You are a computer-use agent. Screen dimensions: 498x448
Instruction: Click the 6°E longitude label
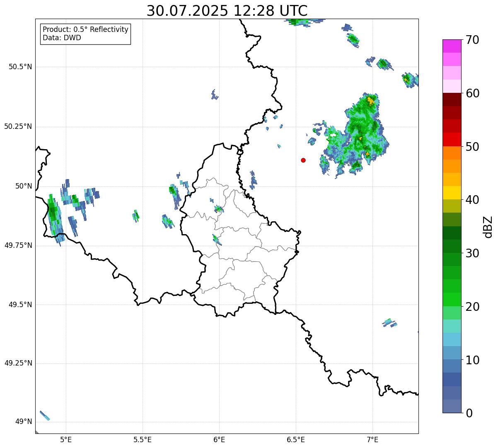tap(219, 440)
